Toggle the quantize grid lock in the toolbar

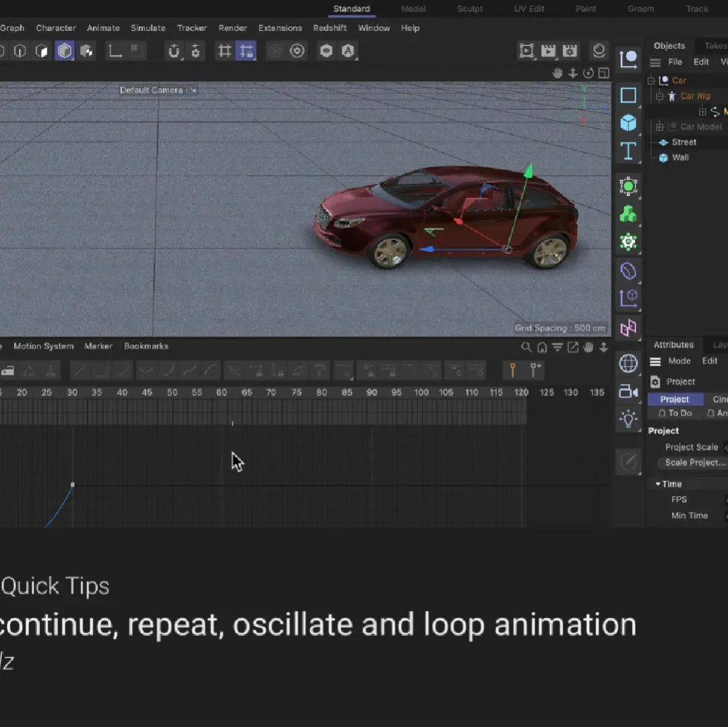(x=247, y=51)
